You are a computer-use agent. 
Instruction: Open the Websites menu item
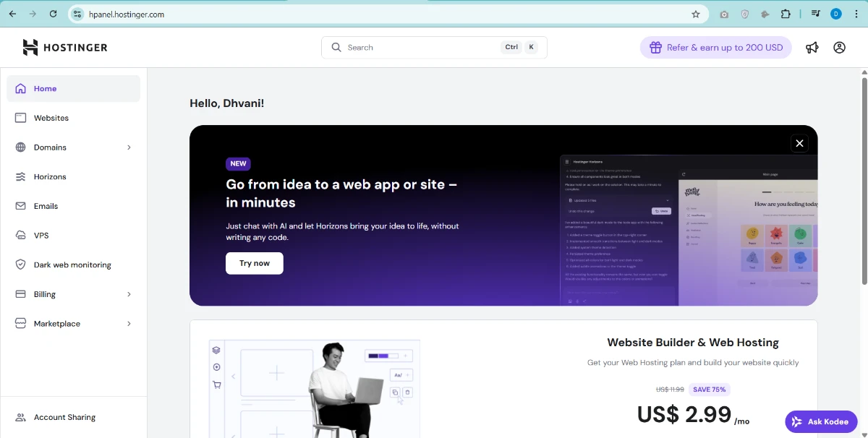coord(73,118)
